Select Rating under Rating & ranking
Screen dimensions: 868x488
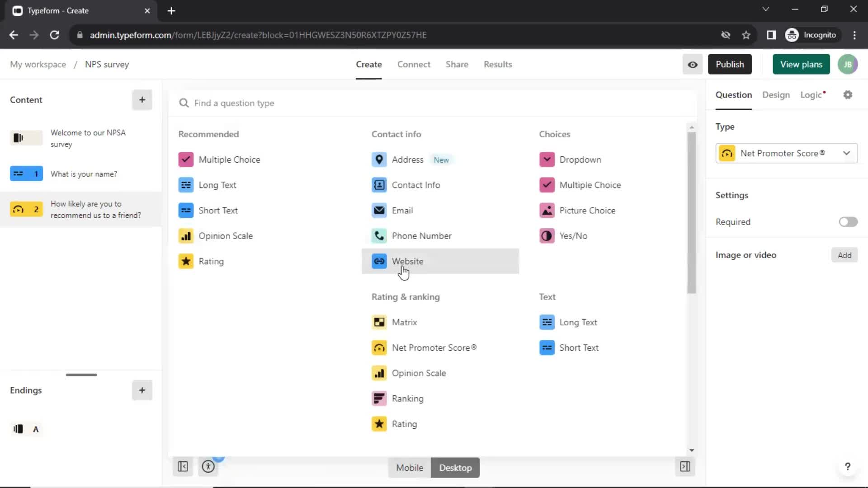(x=394, y=424)
